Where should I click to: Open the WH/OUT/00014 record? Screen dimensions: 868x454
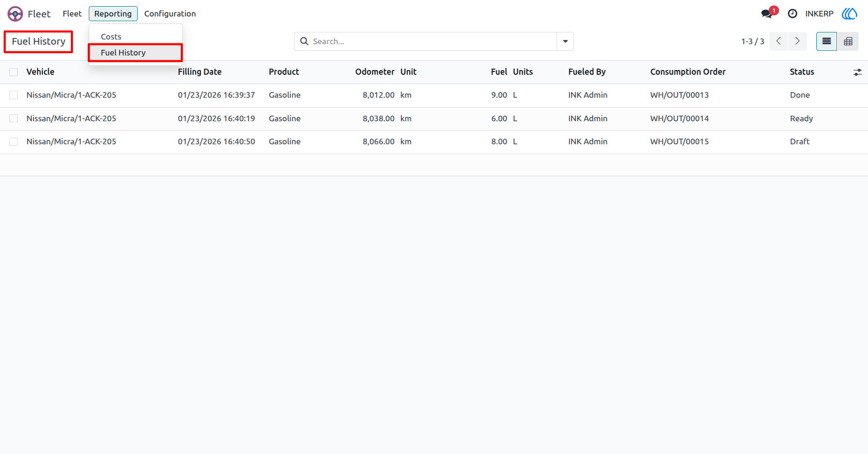679,118
